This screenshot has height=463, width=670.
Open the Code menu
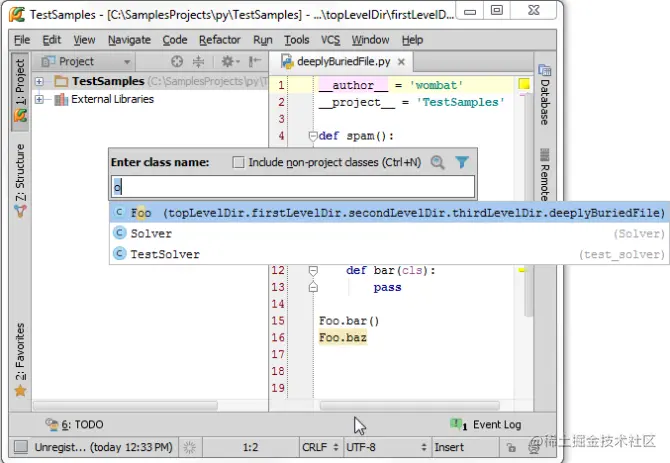click(175, 40)
